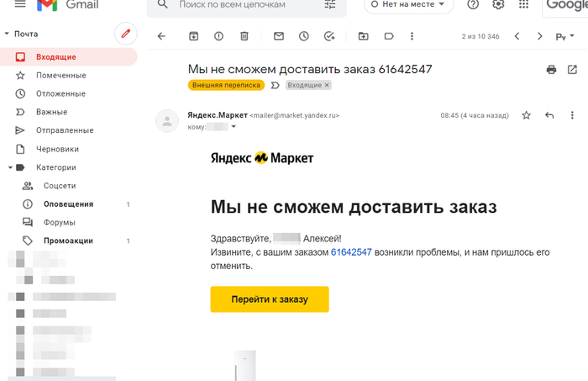Go to the newer message
The width and height of the screenshot is (588, 381).
[517, 36]
